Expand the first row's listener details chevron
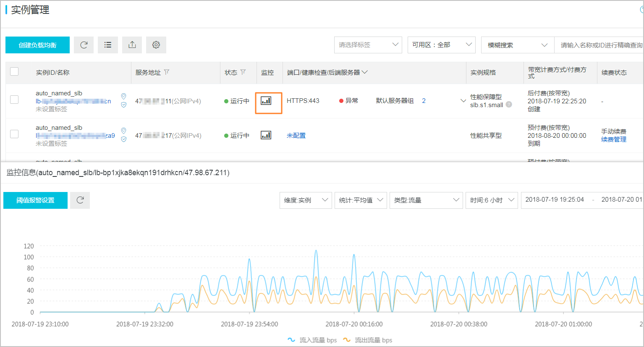Screen dimensions: 644x347 463,101
